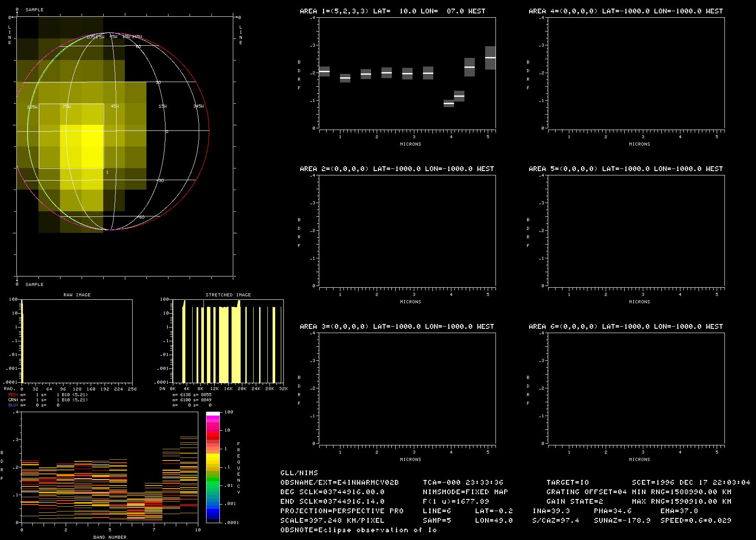Viewport: 756px width, 540px height.
Task: Click the AREA 1 selection box label "1"
Action: point(107,172)
